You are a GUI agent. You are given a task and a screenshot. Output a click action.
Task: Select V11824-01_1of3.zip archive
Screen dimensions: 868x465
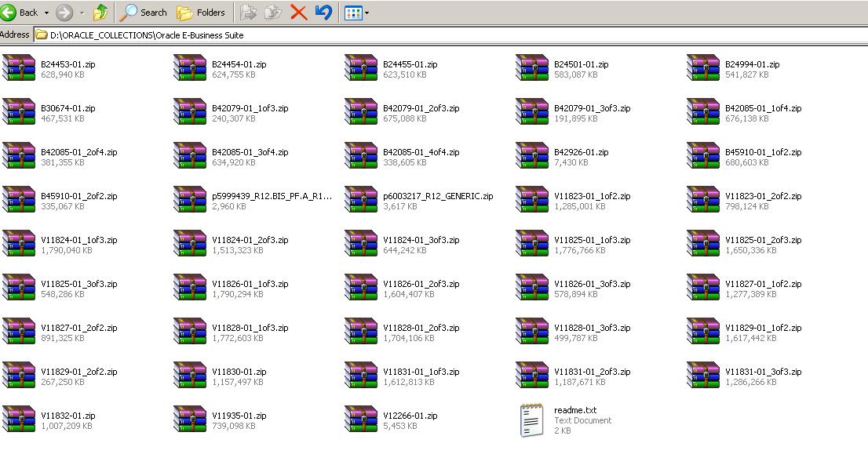78,240
